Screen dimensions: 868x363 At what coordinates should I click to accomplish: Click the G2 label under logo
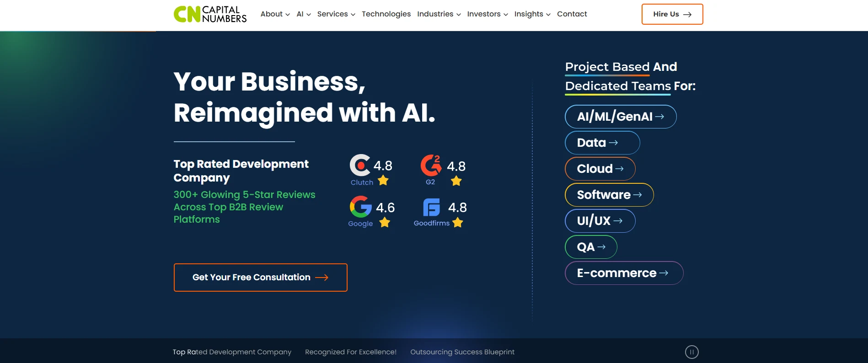tap(430, 182)
